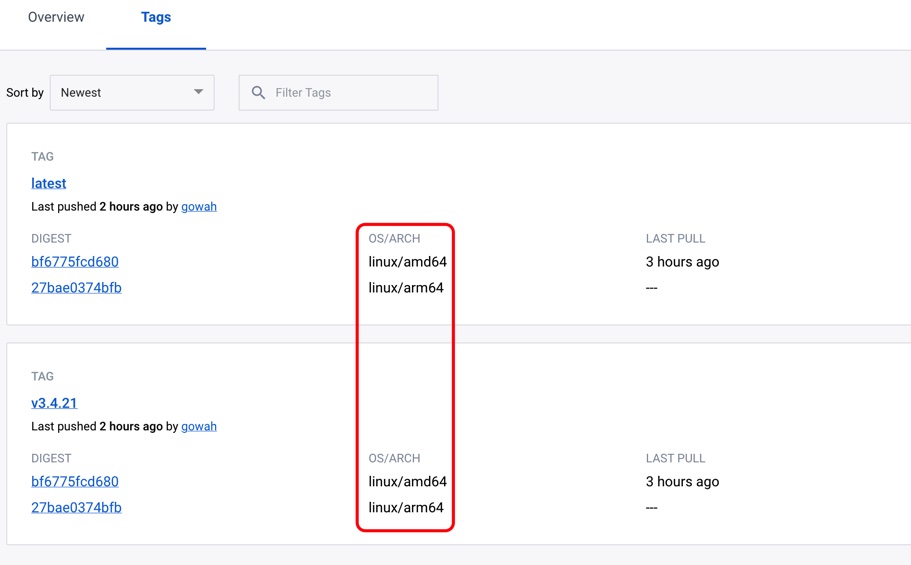Visit gowah profile under v3.4.21 tag
911x565 pixels.
(x=199, y=426)
